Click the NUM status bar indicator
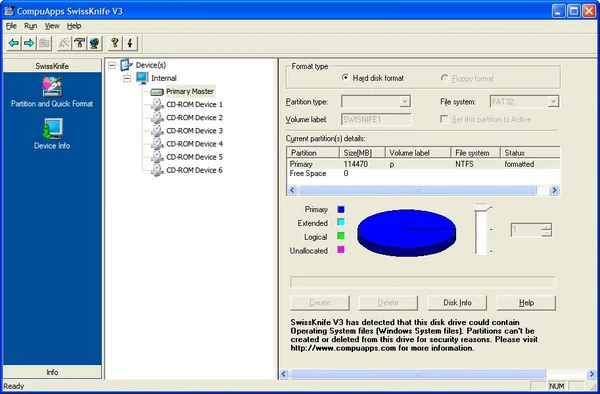The height and width of the screenshot is (394, 600). pyautogui.click(x=557, y=386)
